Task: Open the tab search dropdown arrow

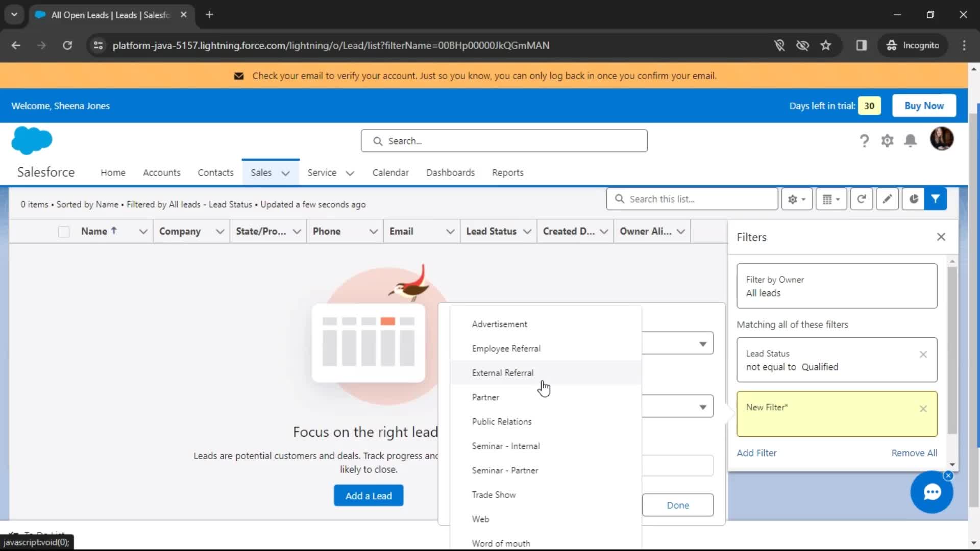Action: pyautogui.click(x=14, y=15)
